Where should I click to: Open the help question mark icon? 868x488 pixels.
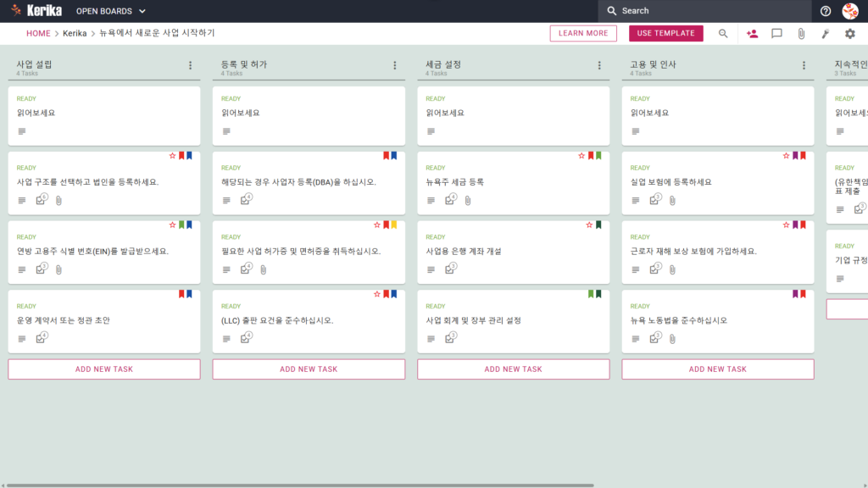tap(826, 10)
